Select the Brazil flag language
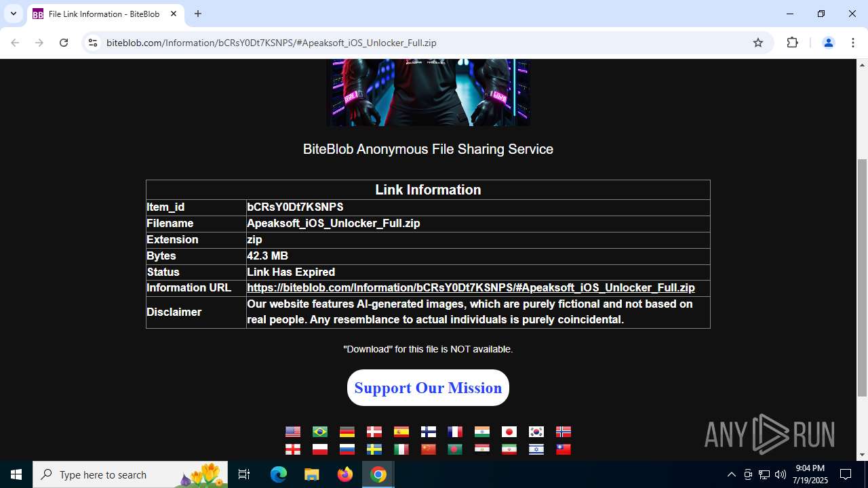This screenshot has height=488, width=868. click(x=320, y=432)
